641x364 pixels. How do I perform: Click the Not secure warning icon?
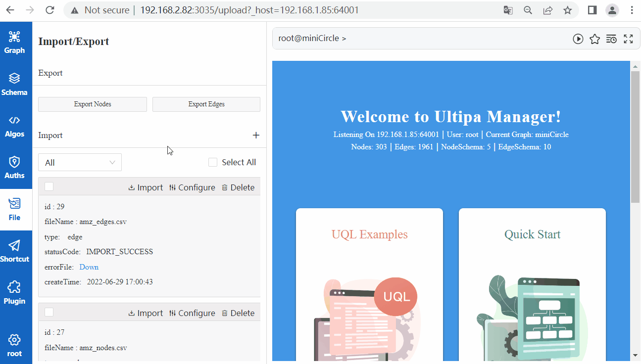point(75,10)
